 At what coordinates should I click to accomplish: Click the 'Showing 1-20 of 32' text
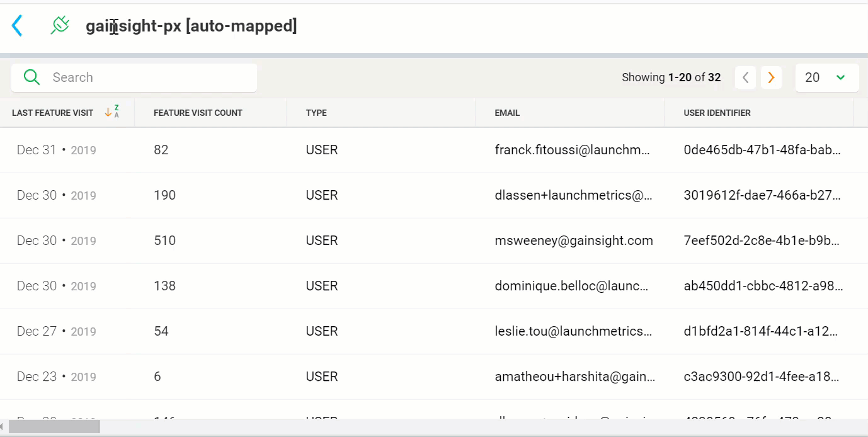(x=671, y=77)
